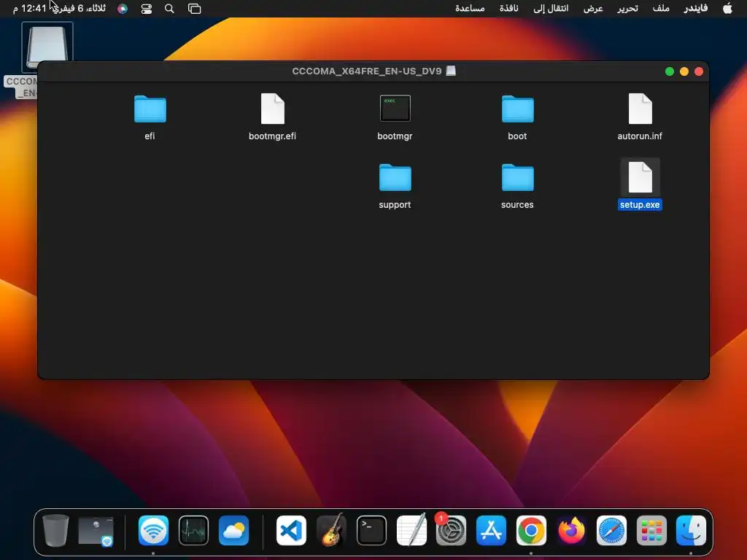Open the نافذة (Window) menu
747x560 pixels.
click(x=508, y=8)
